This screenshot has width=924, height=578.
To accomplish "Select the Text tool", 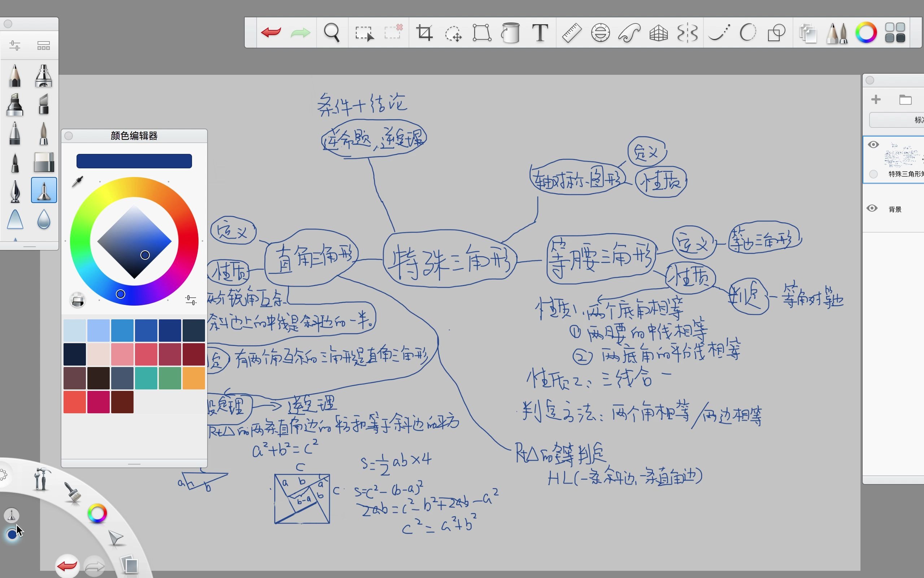I will coord(540,33).
